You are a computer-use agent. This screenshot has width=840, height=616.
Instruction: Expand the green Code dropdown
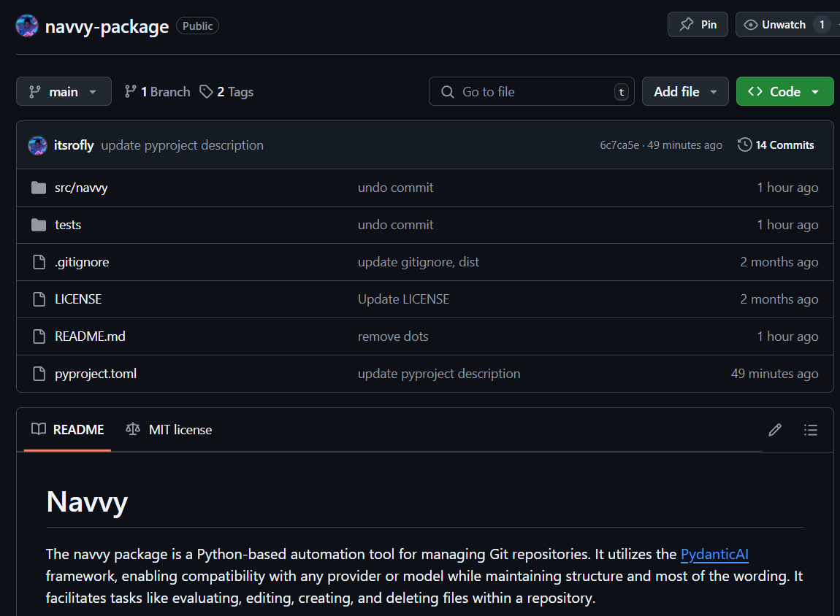point(784,92)
